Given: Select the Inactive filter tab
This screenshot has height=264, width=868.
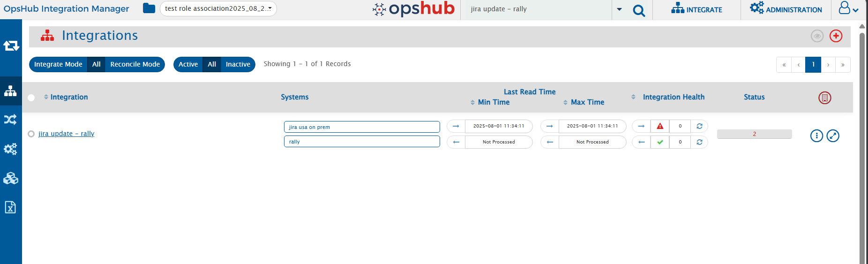Looking at the screenshot, I should coord(238,64).
